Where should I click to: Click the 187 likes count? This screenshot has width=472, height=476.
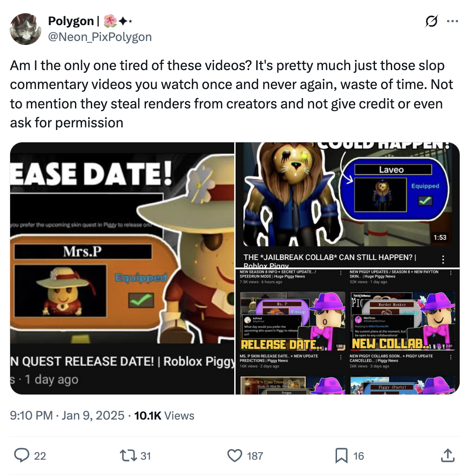[255, 456]
